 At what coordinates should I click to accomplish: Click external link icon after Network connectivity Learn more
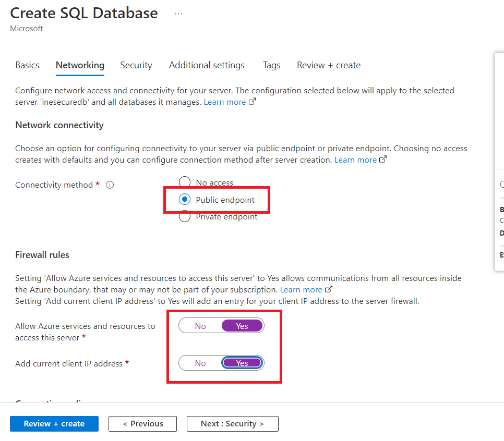pyautogui.click(x=383, y=160)
